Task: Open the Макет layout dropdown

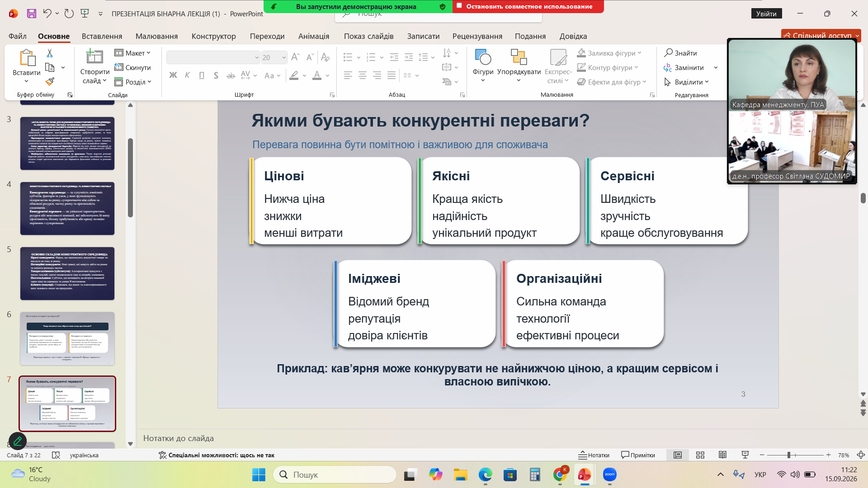Action: click(132, 53)
